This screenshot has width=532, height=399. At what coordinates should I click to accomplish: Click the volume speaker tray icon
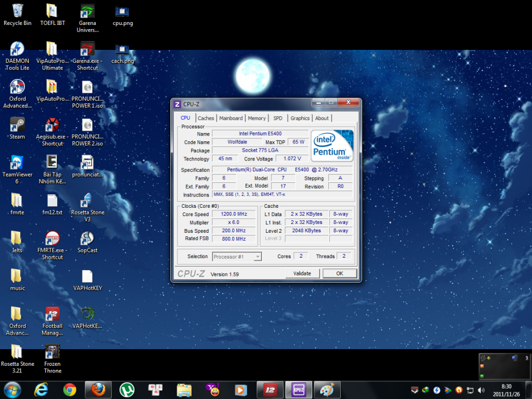pyautogui.click(x=481, y=390)
